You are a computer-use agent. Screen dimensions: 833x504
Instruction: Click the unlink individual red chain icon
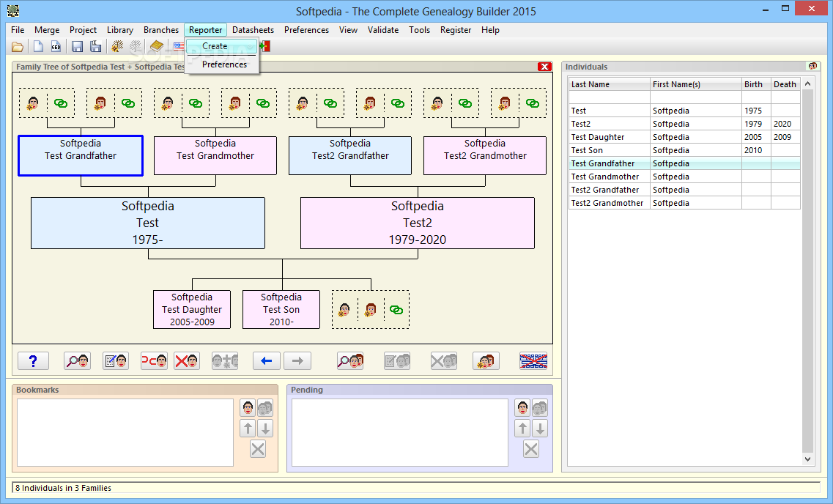154,361
